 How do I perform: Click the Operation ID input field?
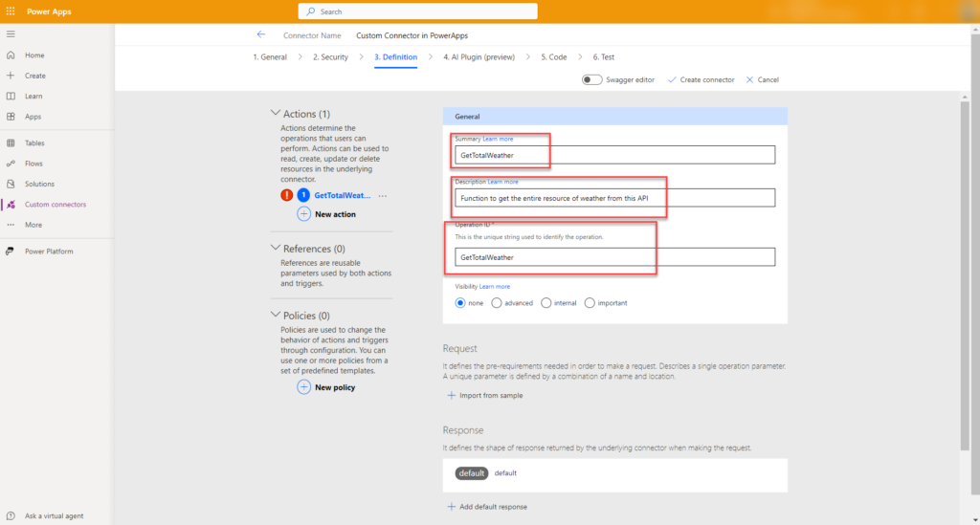tap(614, 257)
